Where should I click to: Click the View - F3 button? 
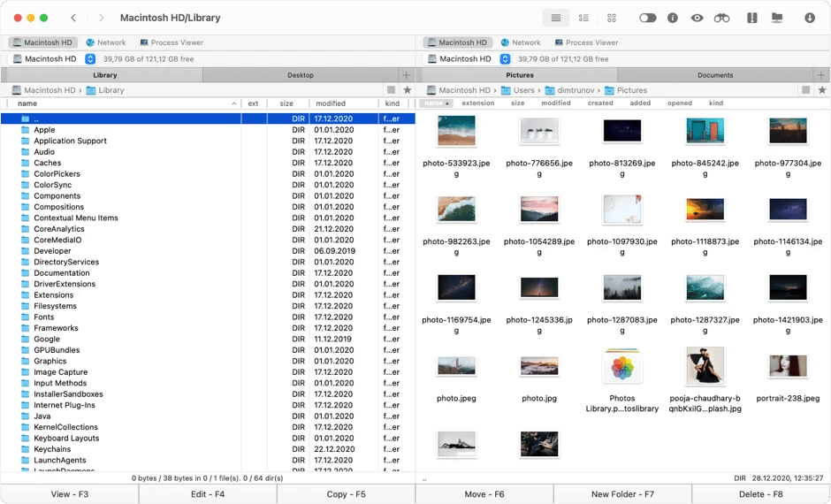(70, 494)
